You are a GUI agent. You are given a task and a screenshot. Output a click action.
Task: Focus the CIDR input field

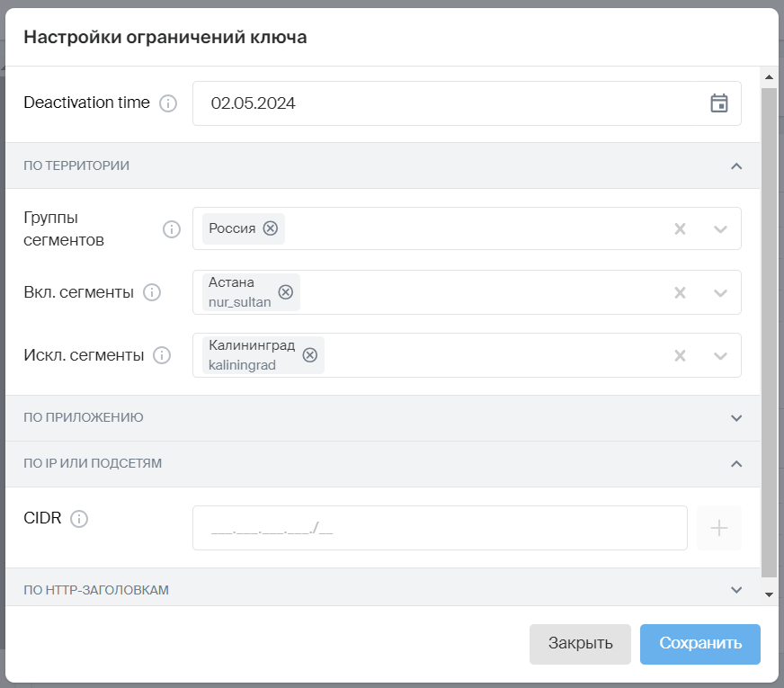pos(440,528)
